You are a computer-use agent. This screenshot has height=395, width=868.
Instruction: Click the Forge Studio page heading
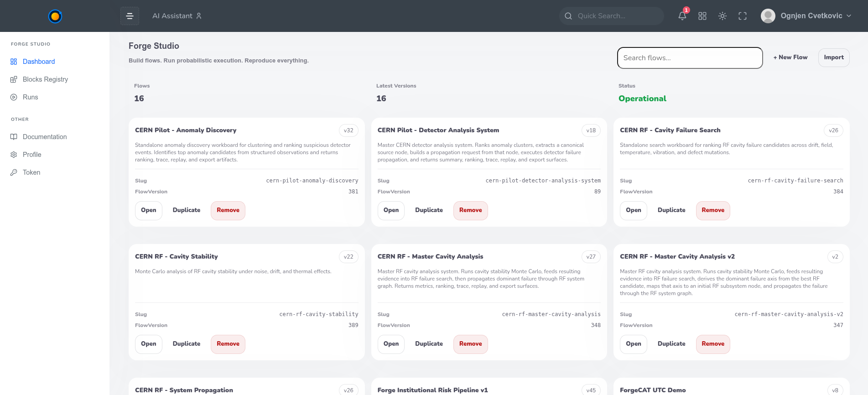154,46
